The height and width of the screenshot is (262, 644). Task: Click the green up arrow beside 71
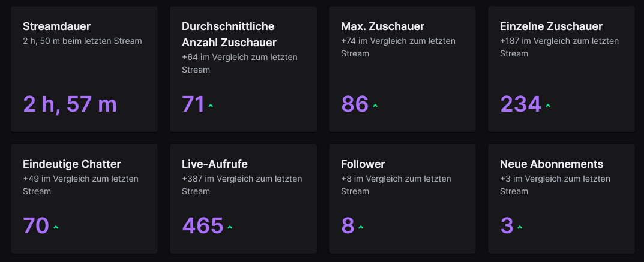click(211, 106)
